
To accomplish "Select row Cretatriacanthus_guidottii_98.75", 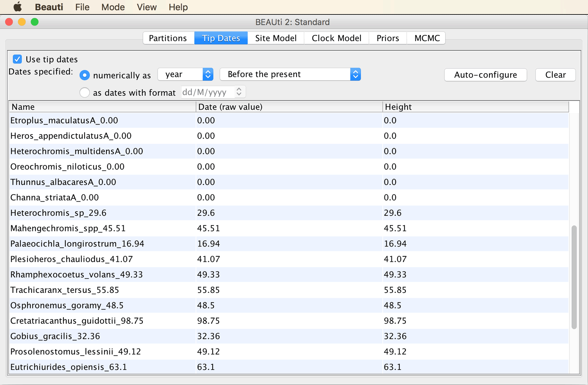I will click(x=289, y=321).
